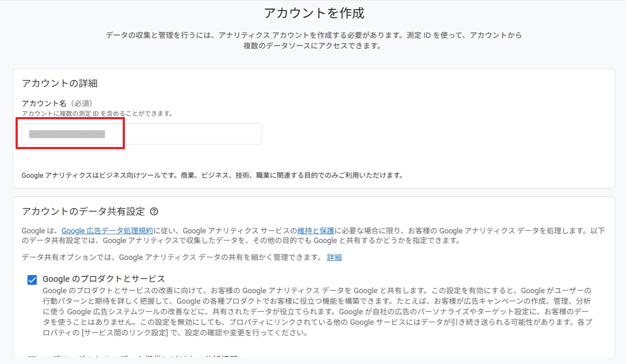This screenshot has width=626, height=364.
Task: Click the アカウント名（必須）field label
Action: pos(57,103)
